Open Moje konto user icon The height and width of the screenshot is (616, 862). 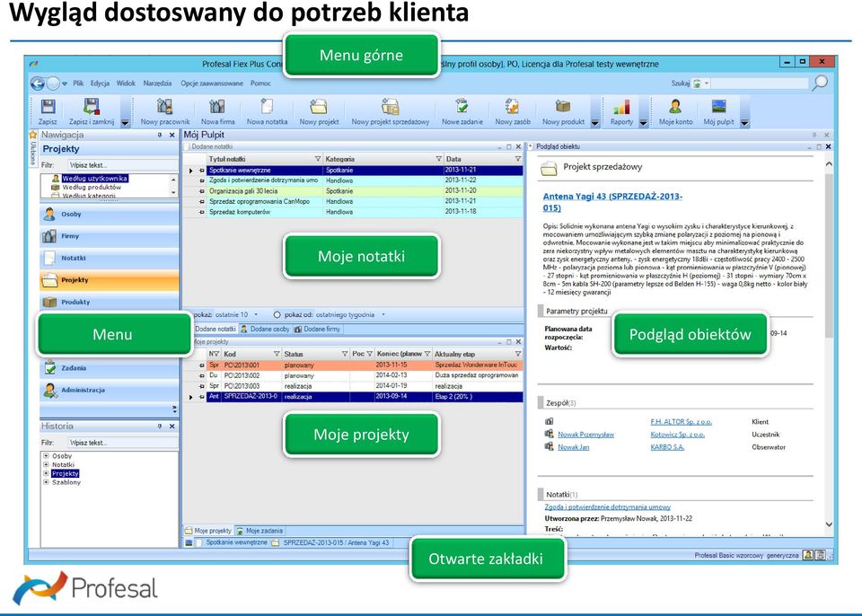(x=675, y=107)
